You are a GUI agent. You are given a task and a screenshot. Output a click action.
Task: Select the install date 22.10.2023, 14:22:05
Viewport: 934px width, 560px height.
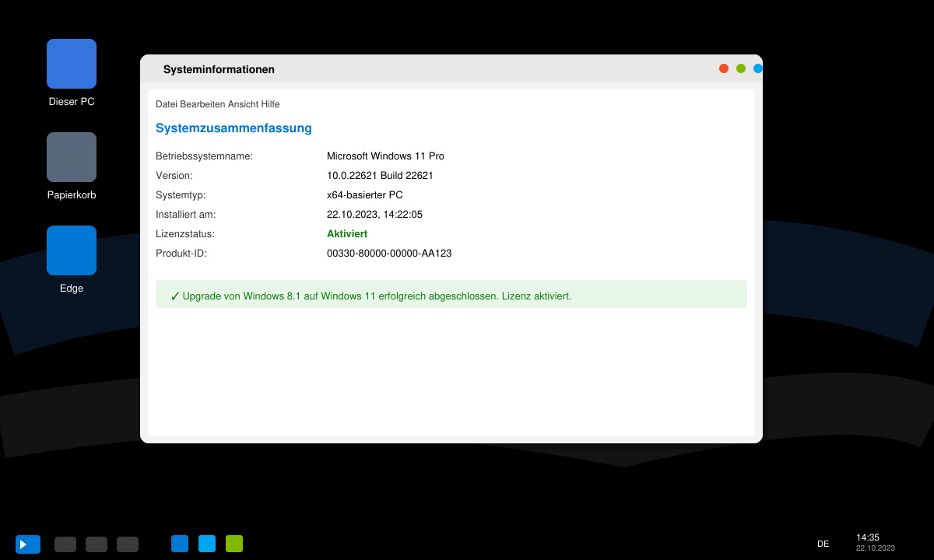tap(374, 215)
